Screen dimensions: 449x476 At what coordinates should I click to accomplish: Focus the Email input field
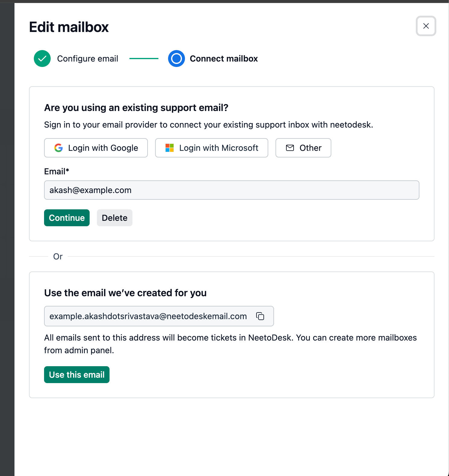(232, 190)
